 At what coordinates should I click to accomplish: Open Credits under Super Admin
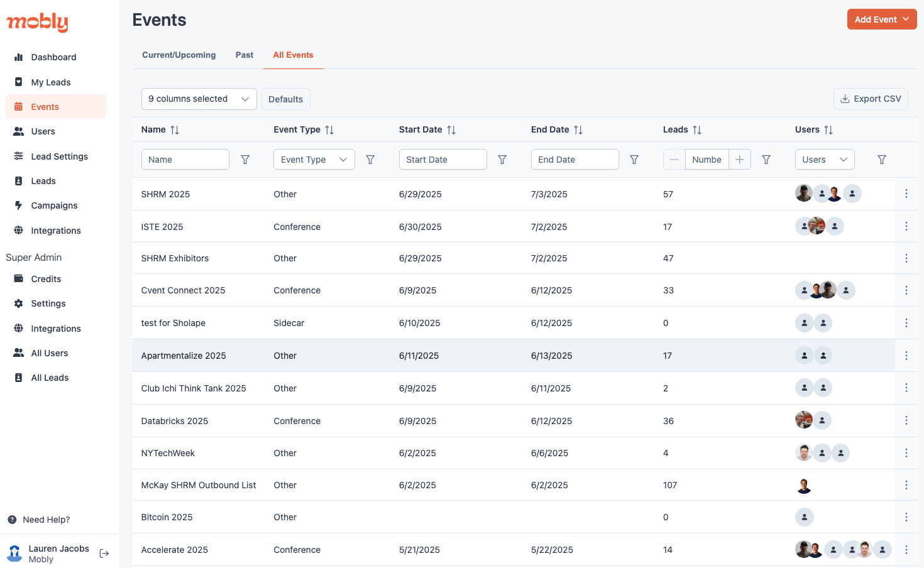[56, 279]
